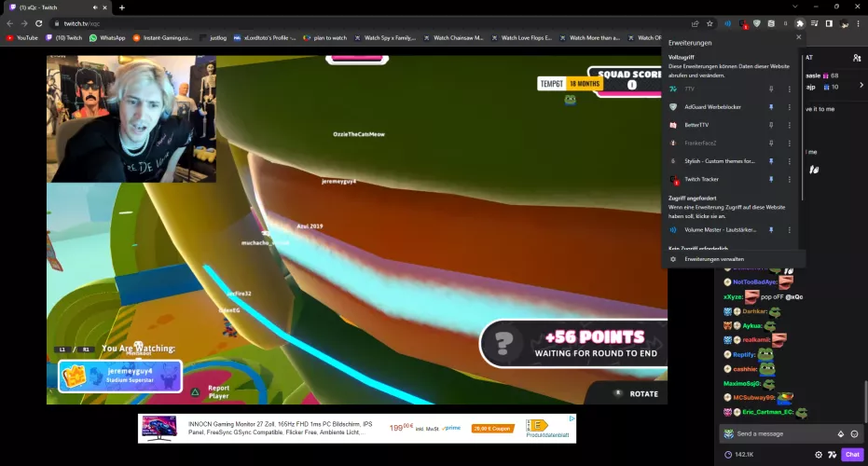Open the 7TV icon below chat
868x466 pixels.
(832, 455)
